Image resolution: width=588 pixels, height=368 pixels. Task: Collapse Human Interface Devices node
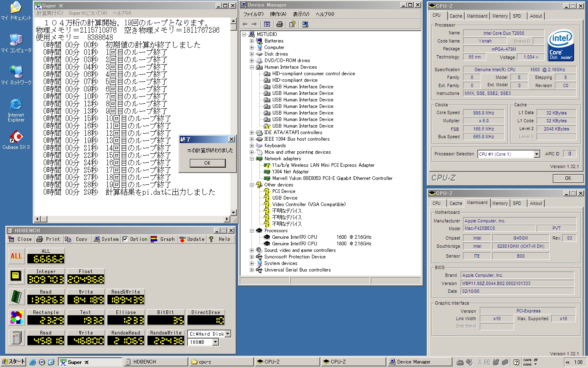pyautogui.click(x=252, y=67)
